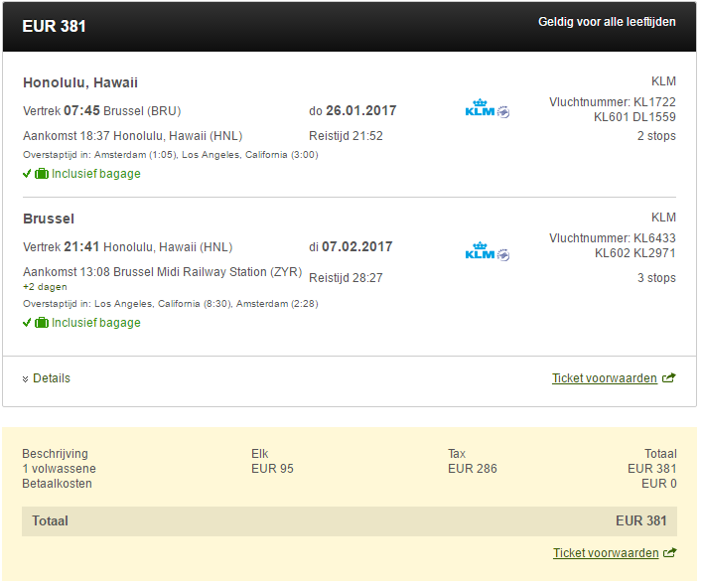Click Inclusief bagage text for the outbound flight
702x588 pixels.
[95, 174]
